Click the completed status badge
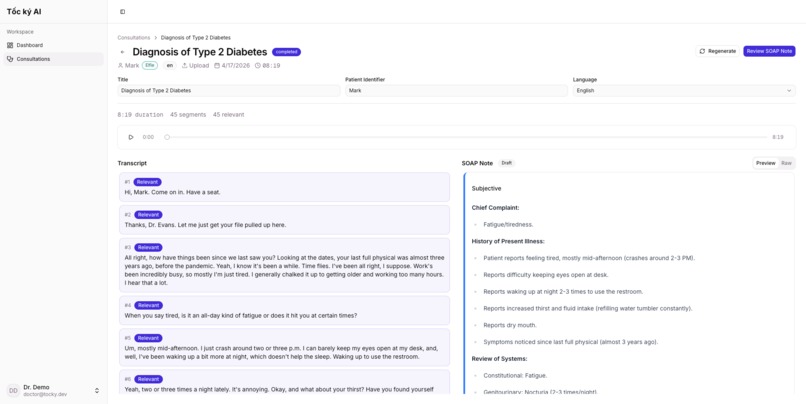Image resolution: width=806 pixels, height=404 pixels. 286,52
